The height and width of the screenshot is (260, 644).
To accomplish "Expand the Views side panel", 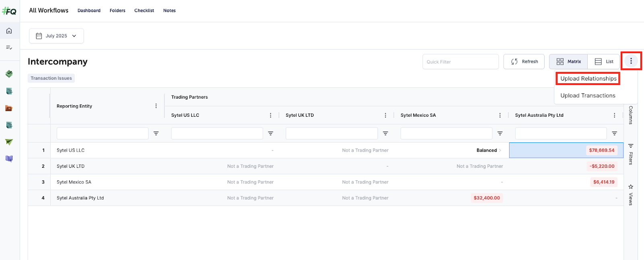I will (x=631, y=195).
